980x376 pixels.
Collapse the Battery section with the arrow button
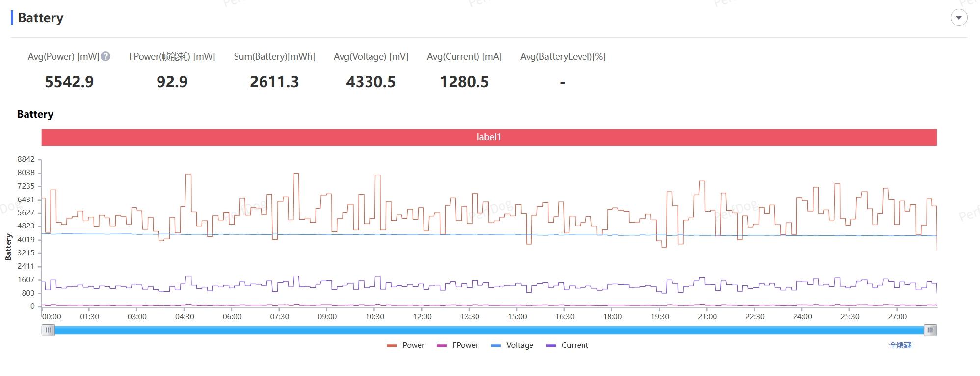point(958,18)
